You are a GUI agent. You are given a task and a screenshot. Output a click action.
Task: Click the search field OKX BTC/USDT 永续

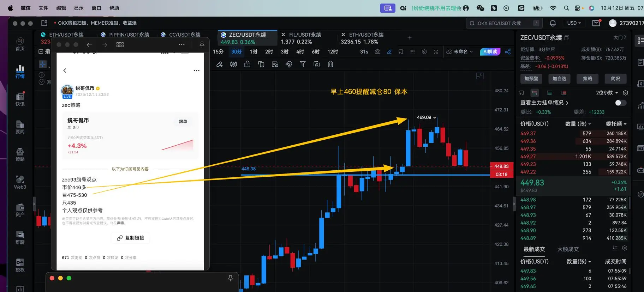tap(505, 23)
